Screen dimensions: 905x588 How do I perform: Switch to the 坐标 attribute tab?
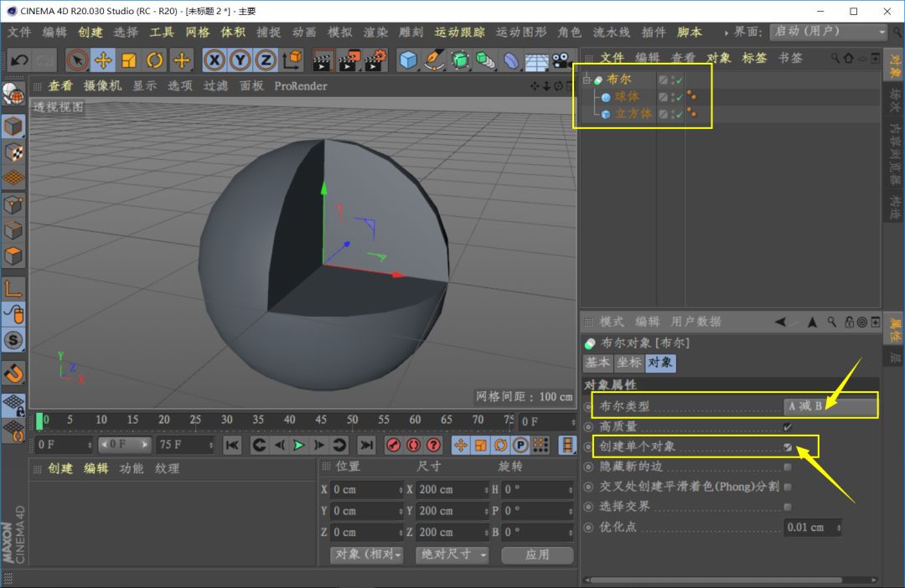point(628,363)
